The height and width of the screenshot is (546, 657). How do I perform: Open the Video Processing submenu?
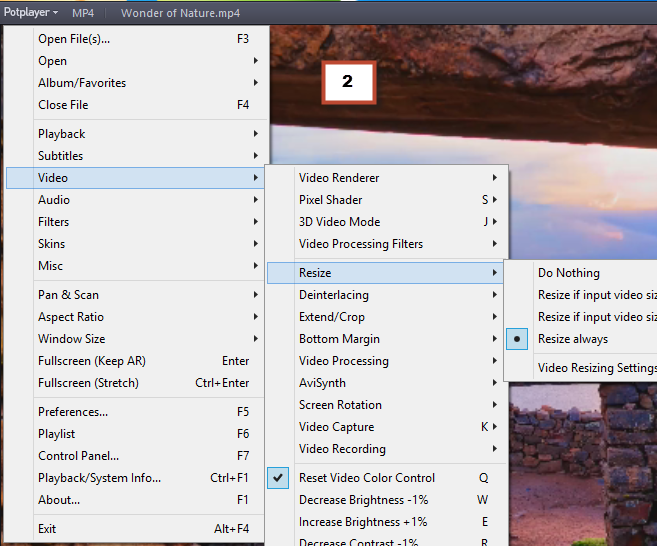385,361
